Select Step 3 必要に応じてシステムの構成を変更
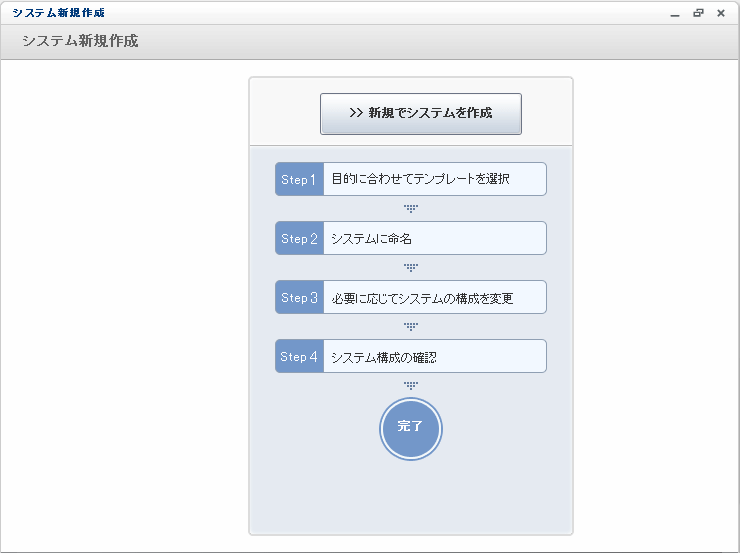 [x=411, y=297]
